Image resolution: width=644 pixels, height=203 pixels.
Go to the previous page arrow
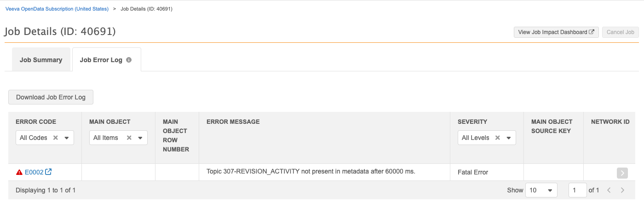(609, 190)
